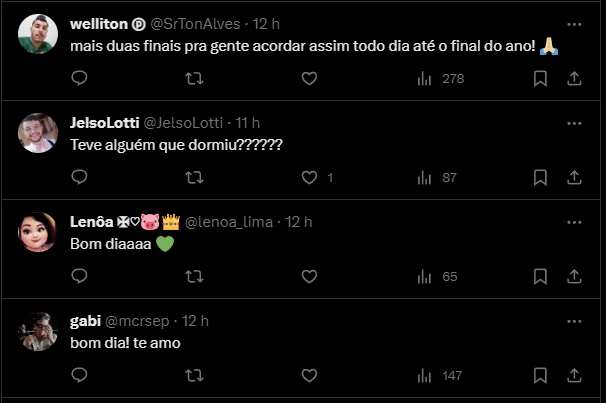Reply to welliton's tweet

click(80, 79)
